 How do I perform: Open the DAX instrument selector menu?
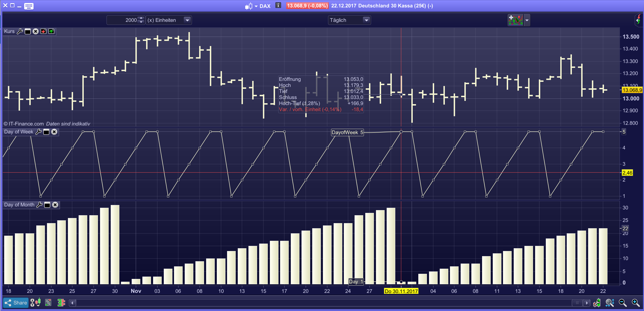coord(265,6)
